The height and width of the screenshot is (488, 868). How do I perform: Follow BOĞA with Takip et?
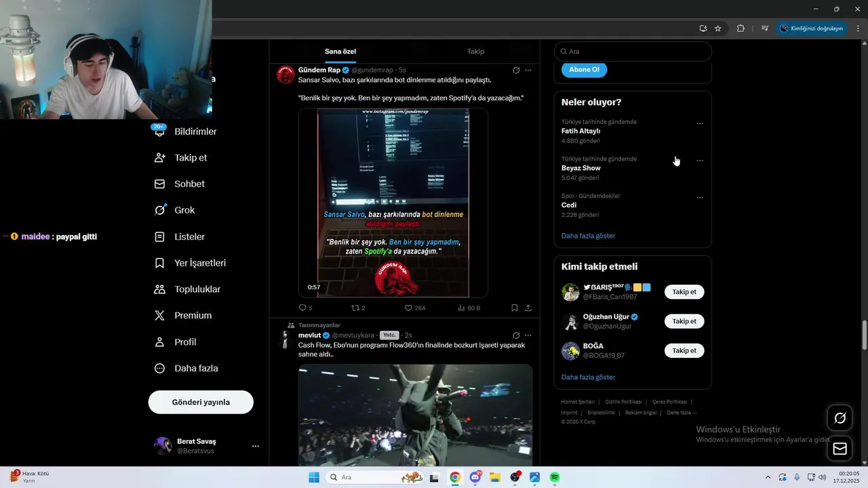(684, 350)
